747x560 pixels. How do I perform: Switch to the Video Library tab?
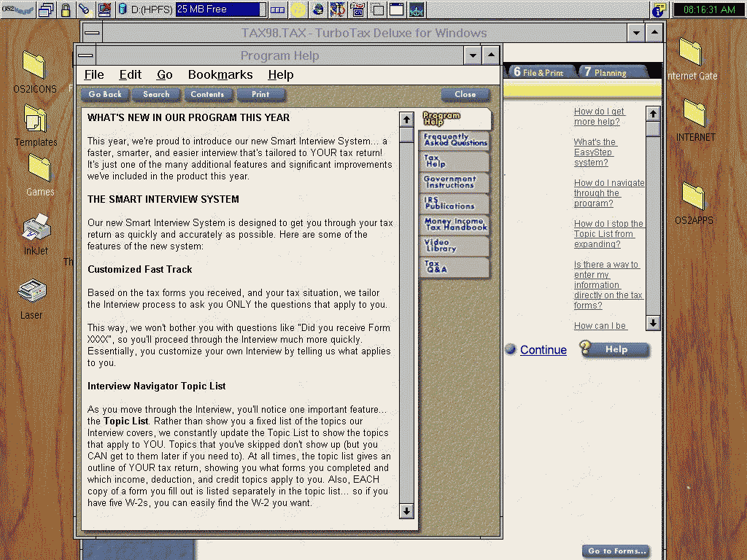click(454, 245)
